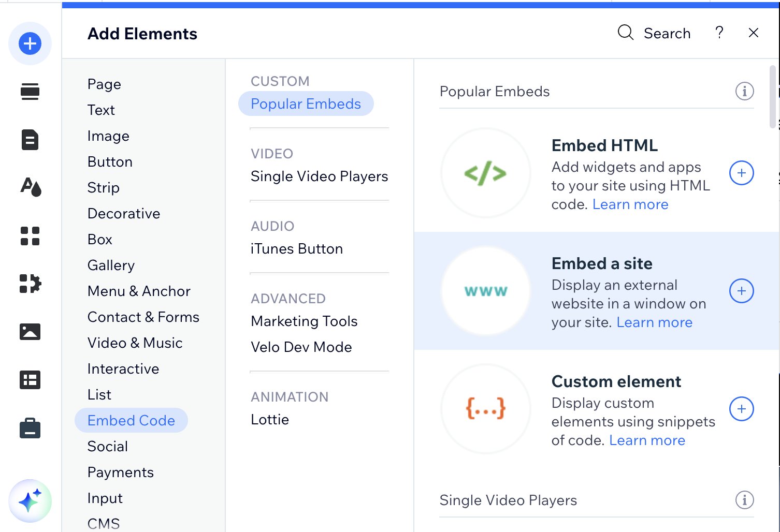Viewport: 780px width, 532px height.
Task: Click the Custom element curly-braces thumbnail
Action: pos(485,409)
